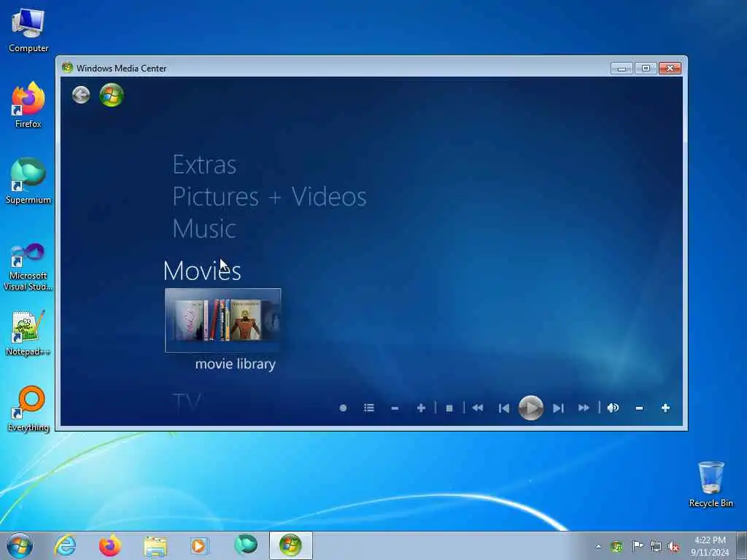Open the Recycle Bin
This screenshot has height=560, width=747.
pyautogui.click(x=711, y=484)
